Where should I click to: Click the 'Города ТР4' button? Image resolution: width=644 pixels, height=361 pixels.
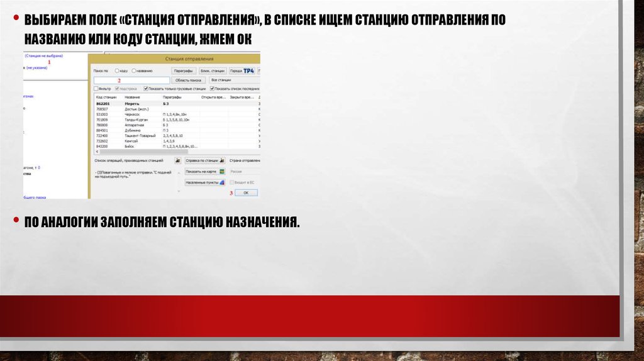(242, 71)
